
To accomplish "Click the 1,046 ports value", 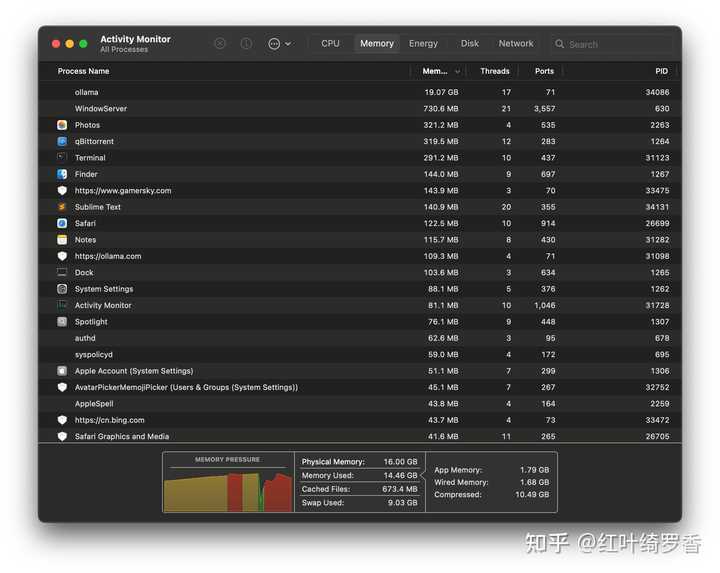I will (545, 305).
